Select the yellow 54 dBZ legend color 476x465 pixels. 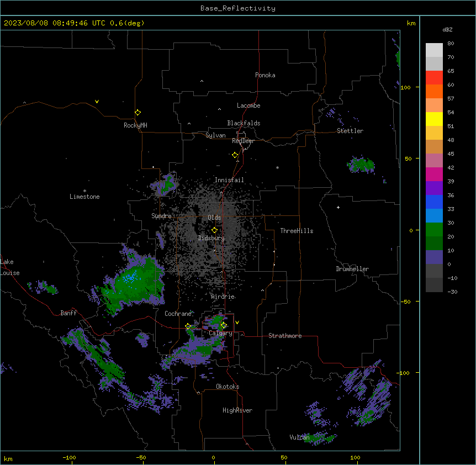click(434, 119)
